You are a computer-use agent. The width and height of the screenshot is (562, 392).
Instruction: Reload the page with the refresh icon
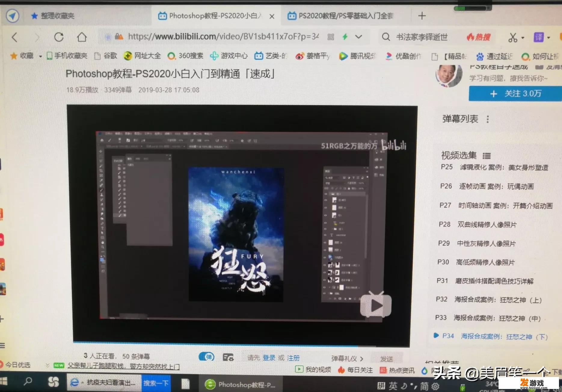click(59, 37)
